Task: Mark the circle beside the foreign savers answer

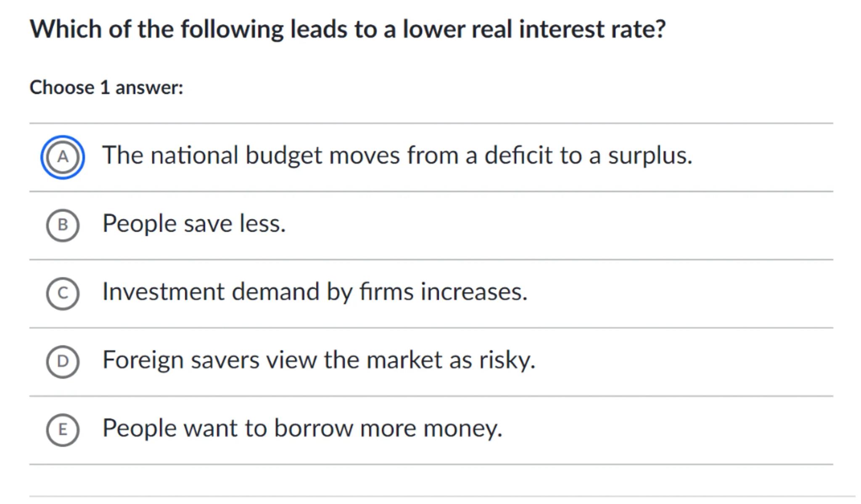Action: (63, 362)
